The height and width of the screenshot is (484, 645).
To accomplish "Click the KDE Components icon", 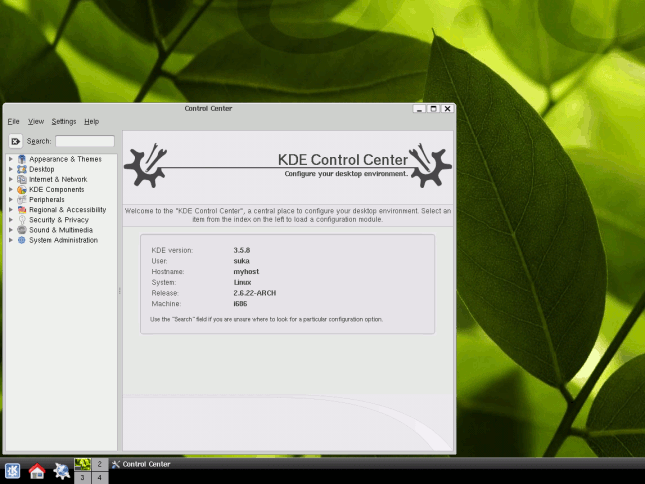I will coord(22,190).
